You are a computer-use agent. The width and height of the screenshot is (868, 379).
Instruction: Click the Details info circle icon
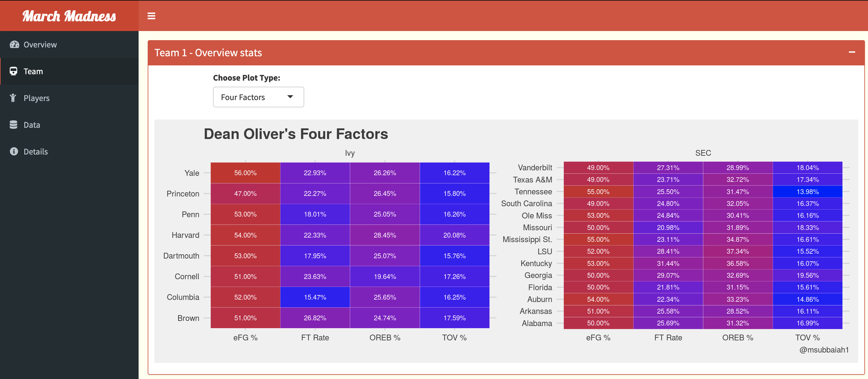[x=14, y=151]
